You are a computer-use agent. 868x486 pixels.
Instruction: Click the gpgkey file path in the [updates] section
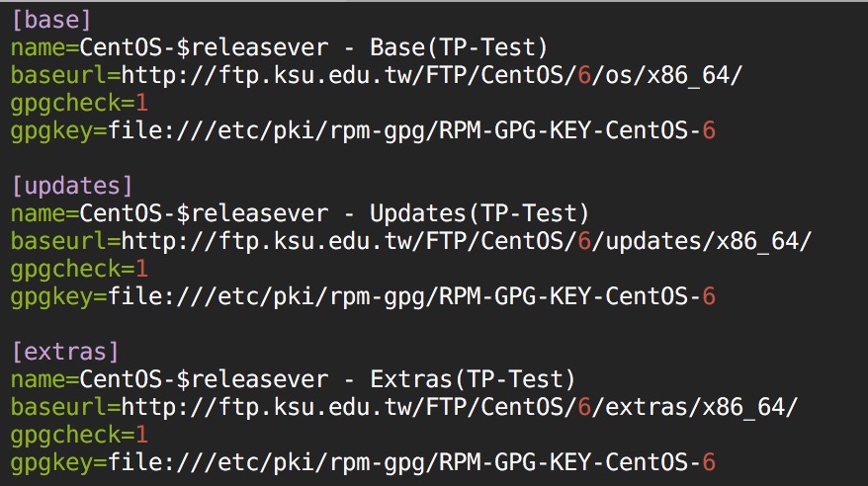411,297
